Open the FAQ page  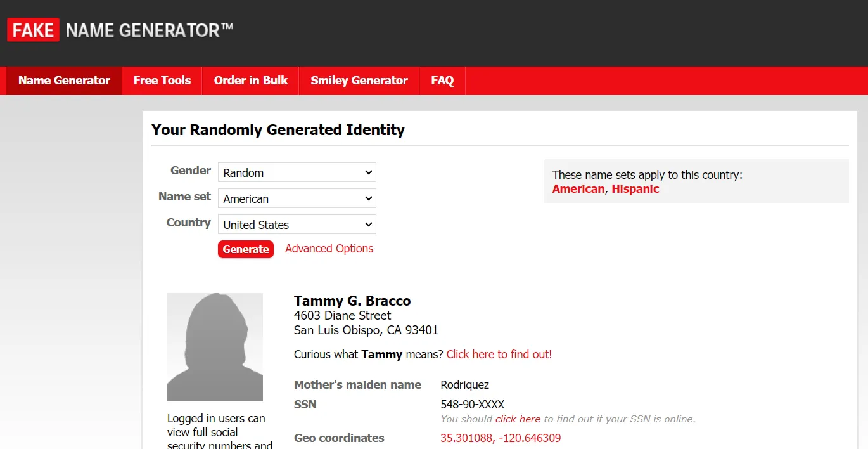pyautogui.click(x=442, y=81)
